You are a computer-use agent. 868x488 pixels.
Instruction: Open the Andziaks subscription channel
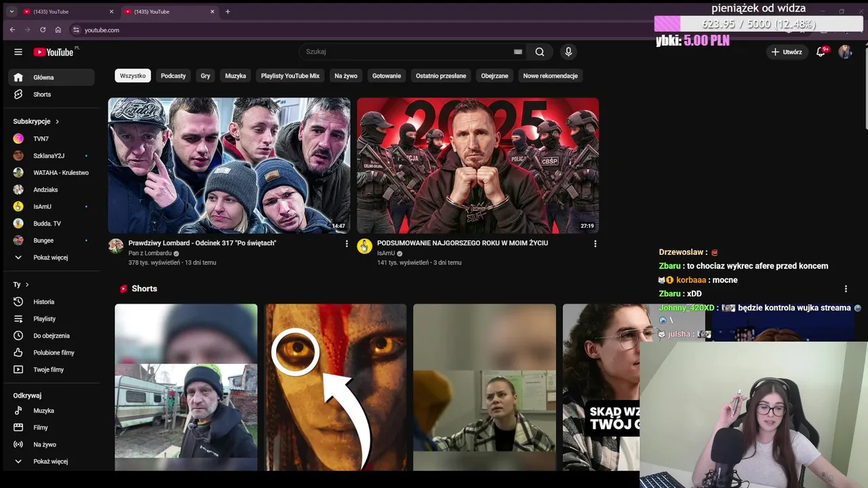tap(52, 189)
